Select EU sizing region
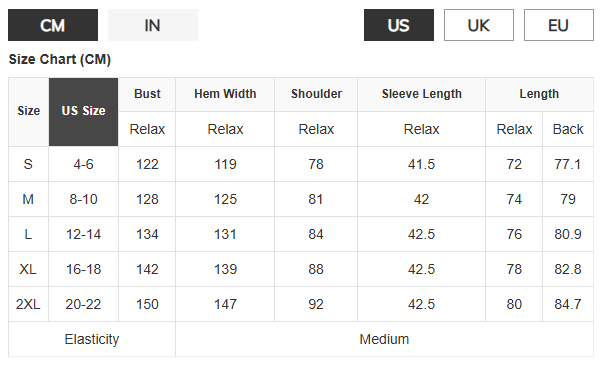Viewport: 607px width, 370px height. [559, 25]
